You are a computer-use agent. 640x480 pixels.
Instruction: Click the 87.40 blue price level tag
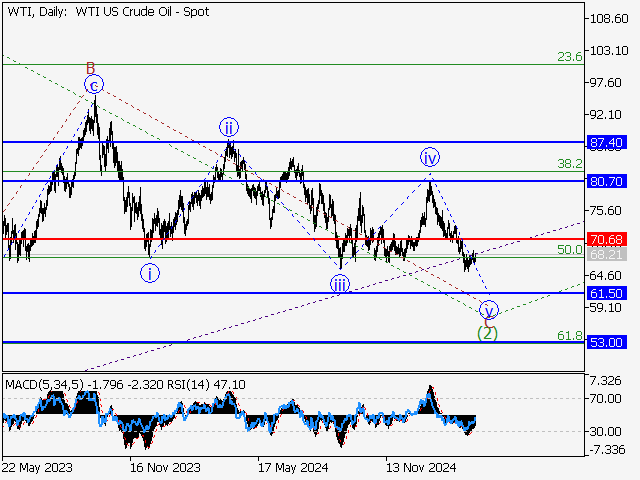coord(607,143)
